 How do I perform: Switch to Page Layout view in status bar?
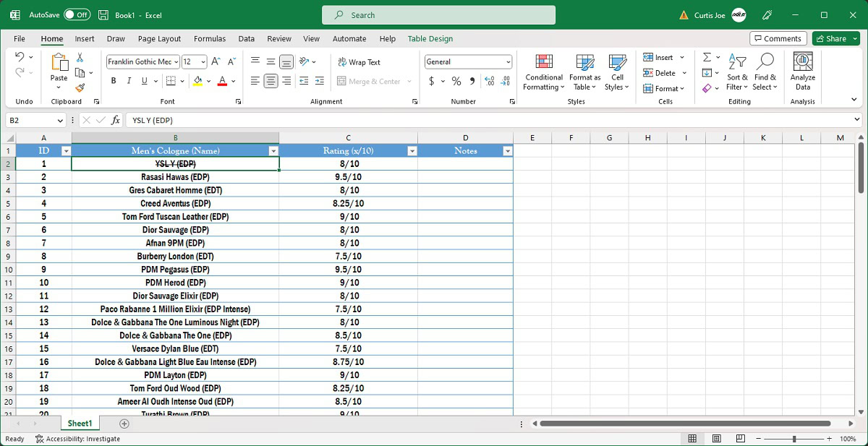716,439
